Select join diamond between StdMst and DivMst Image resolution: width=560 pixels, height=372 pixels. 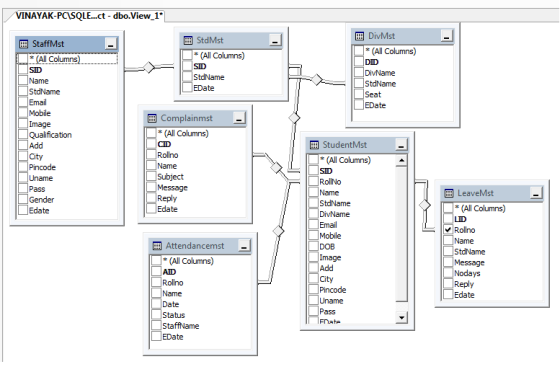pyautogui.click(x=316, y=79)
